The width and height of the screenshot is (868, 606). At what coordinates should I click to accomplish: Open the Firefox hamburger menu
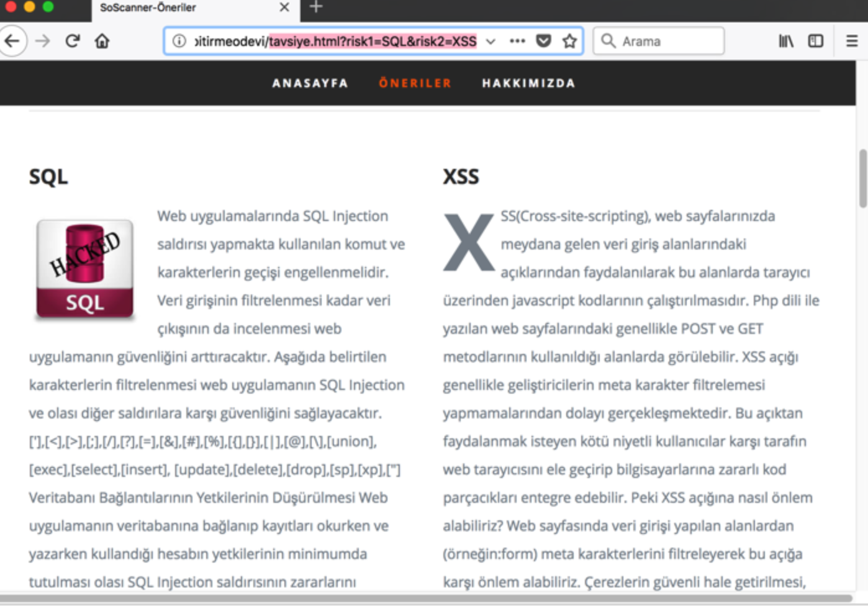pyautogui.click(x=852, y=41)
